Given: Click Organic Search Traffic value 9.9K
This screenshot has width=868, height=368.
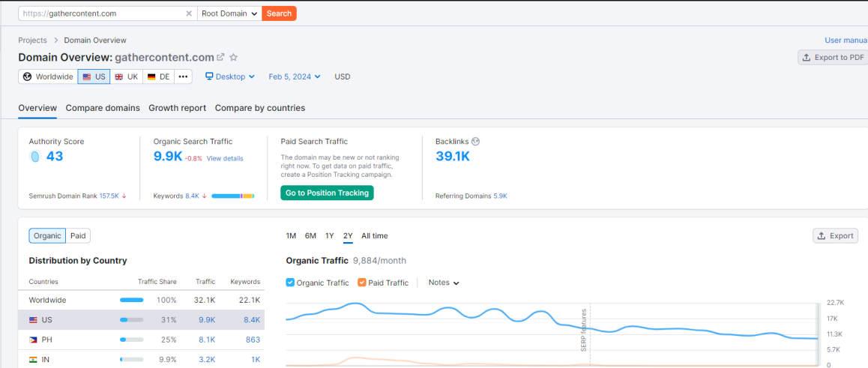Looking at the screenshot, I should 168,157.
